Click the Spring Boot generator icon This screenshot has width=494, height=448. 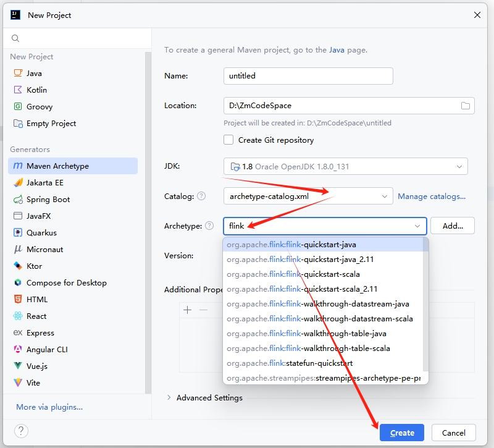tap(18, 199)
